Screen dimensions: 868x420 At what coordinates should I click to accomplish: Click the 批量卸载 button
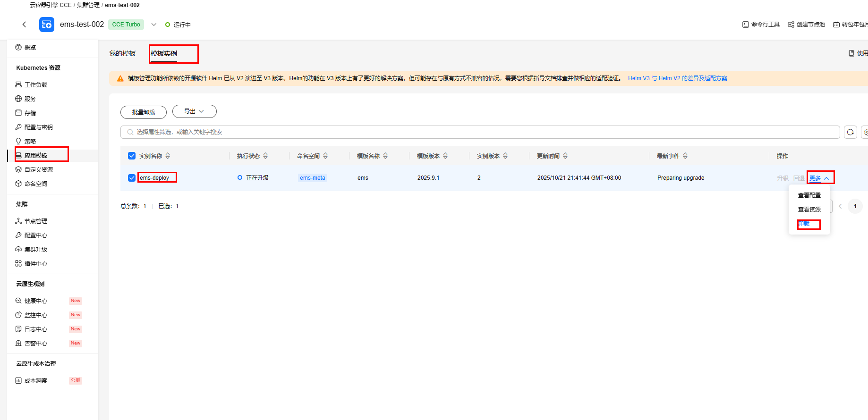click(x=144, y=112)
